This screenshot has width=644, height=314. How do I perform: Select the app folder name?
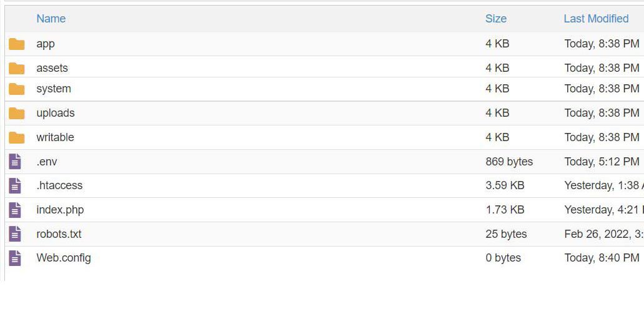(46, 44)
